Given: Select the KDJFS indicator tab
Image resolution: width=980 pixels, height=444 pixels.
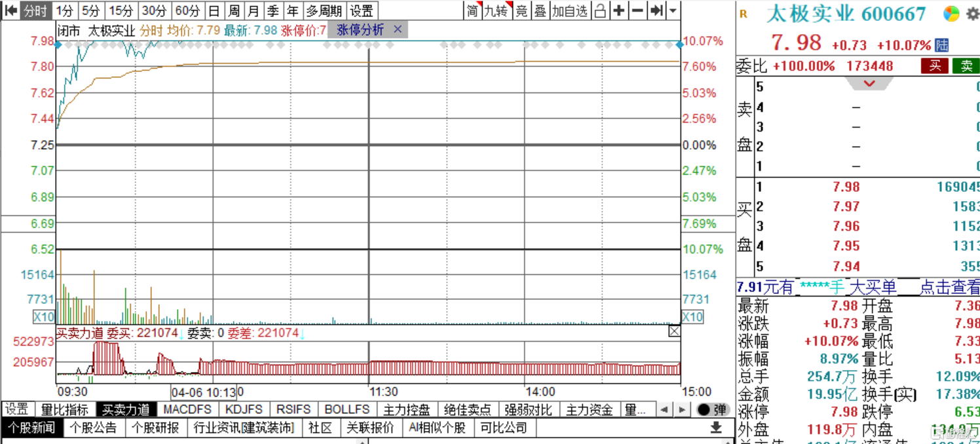Looking at the screenshot, I should [244, 410].
